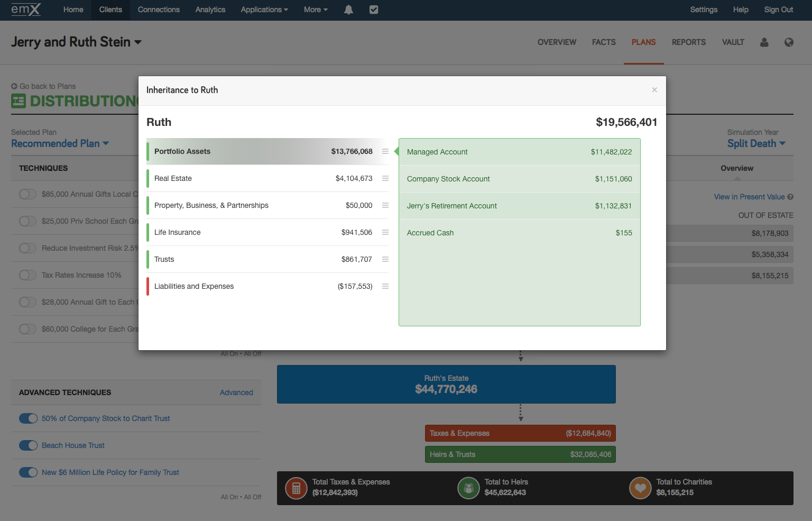Select the Real Estate asset row

tap(267, 178)
